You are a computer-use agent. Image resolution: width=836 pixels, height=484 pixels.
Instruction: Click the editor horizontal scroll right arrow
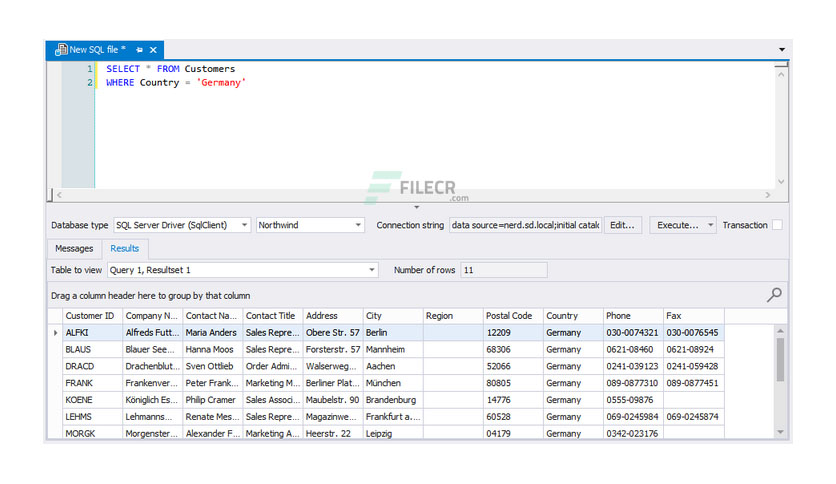(768, 195)
